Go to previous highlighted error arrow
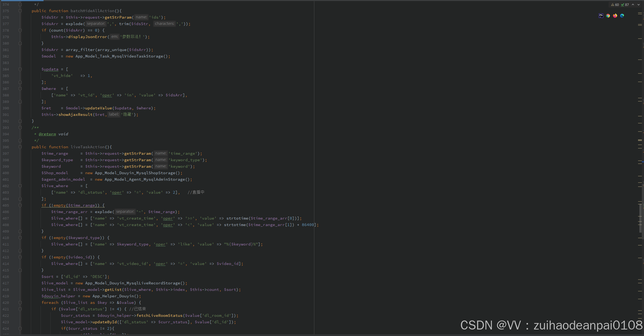The image size is (644, 336). [633, 5]
